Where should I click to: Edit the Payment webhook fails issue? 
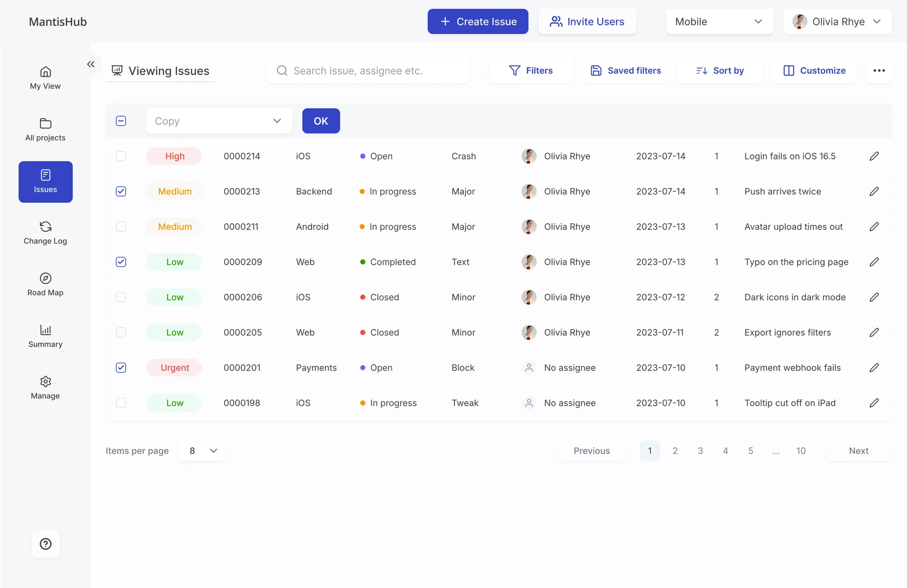(874, 367)
